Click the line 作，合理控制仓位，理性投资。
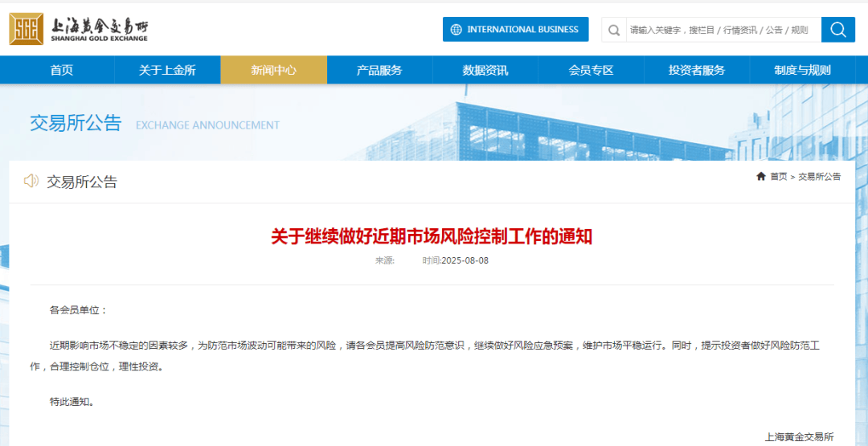This screenshot has height=446, width=868. click(97, 367)
